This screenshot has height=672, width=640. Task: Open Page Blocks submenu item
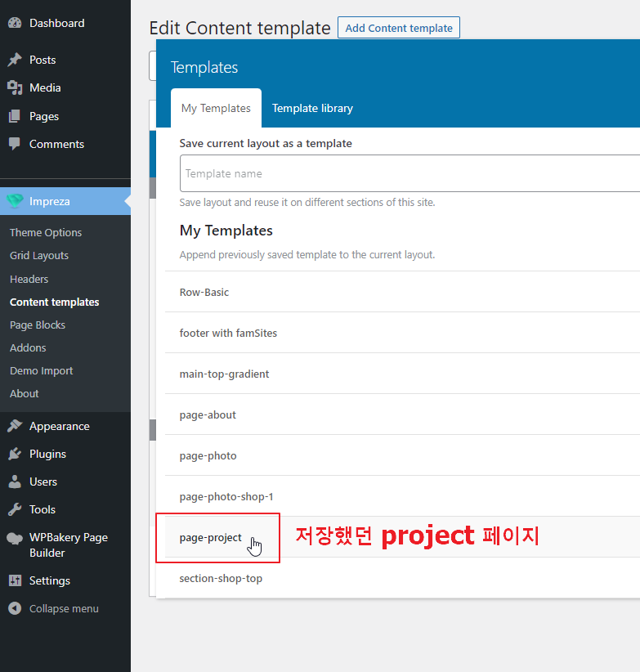click(38, 325)
